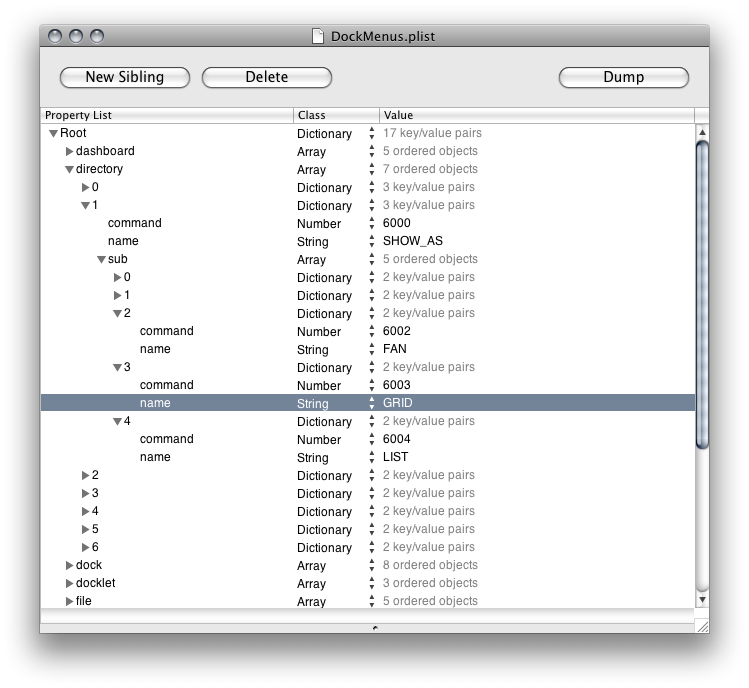
Task: Click the Value column header
Action: coord(537,115)
